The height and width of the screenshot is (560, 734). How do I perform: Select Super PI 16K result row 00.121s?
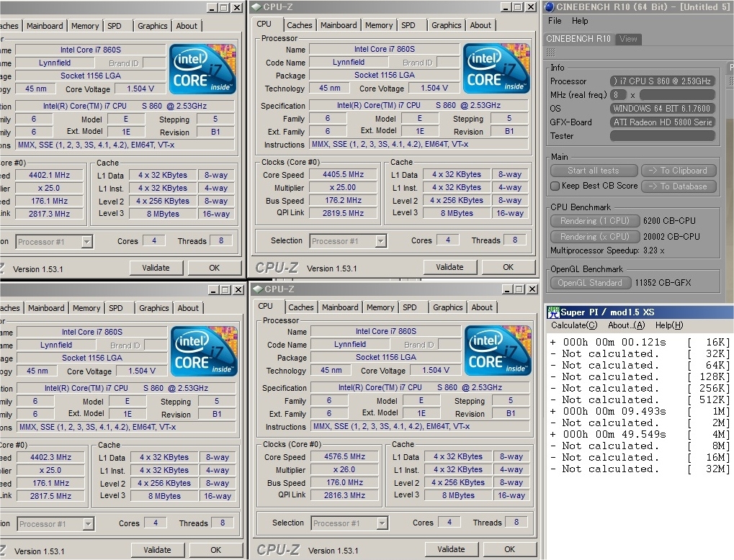(640, 343)
